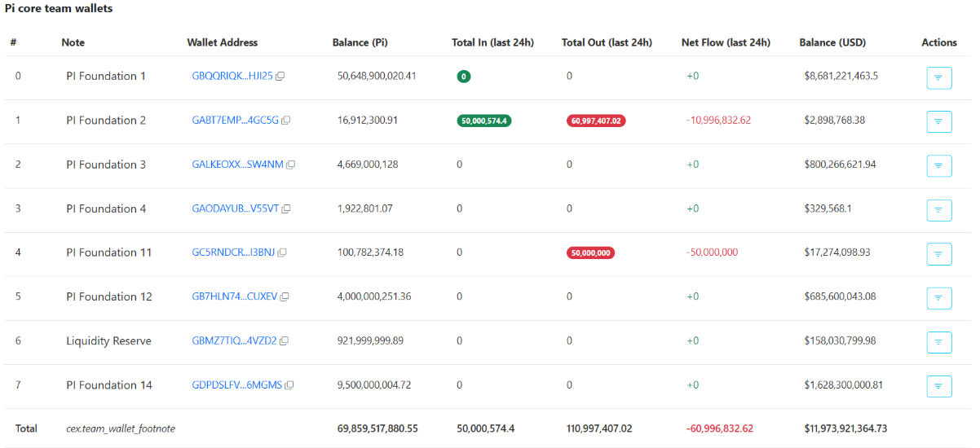
Task: Copy the PI Foundation 11 wallet address
Action: tap(282, 253)
